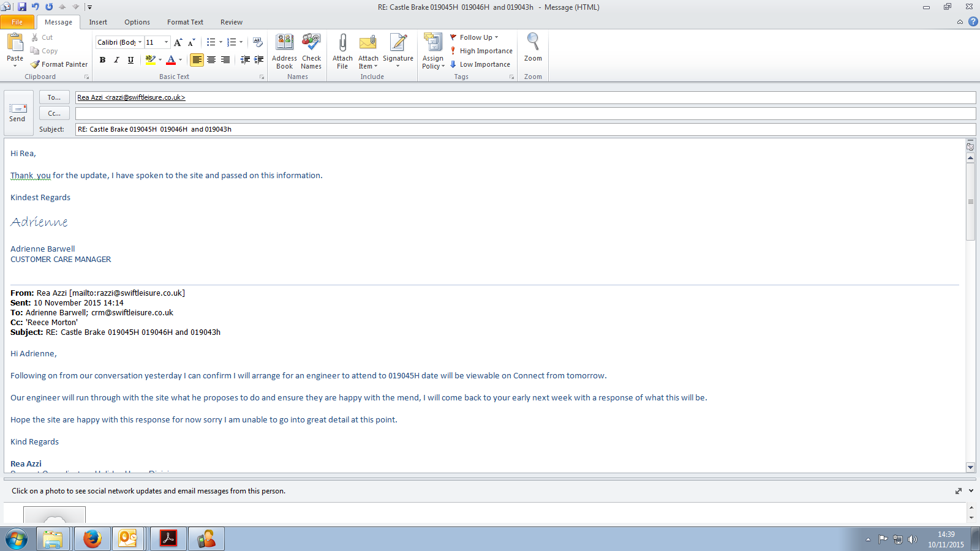Click into the Subject field
Viewport: 980px width, 551px height.
pyautogui.click(x=526, y=129)
